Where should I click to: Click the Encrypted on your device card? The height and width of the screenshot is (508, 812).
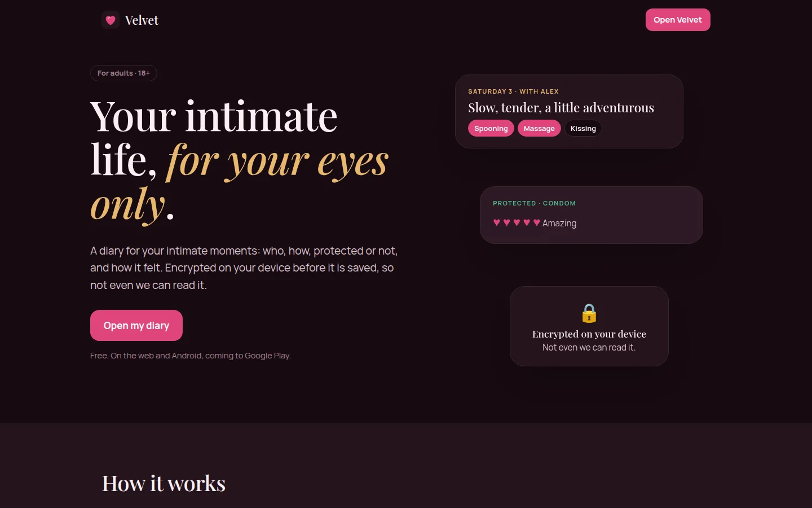(x=589, y=326)
